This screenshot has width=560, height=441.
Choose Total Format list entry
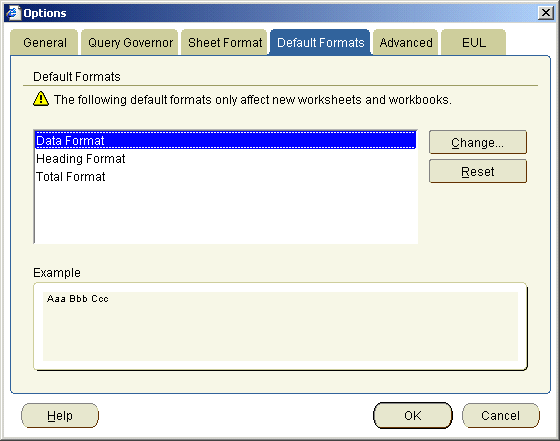(226, 177)
